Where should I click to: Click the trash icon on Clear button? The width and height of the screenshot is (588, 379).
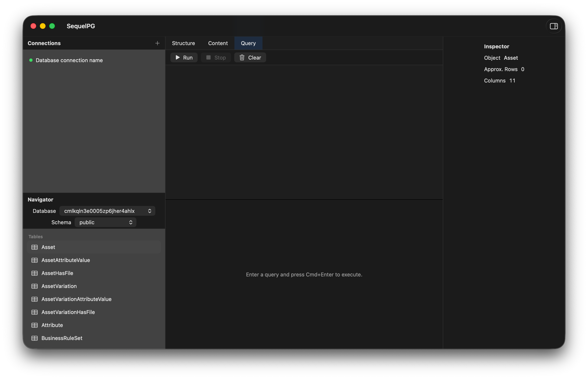(242, 57)
